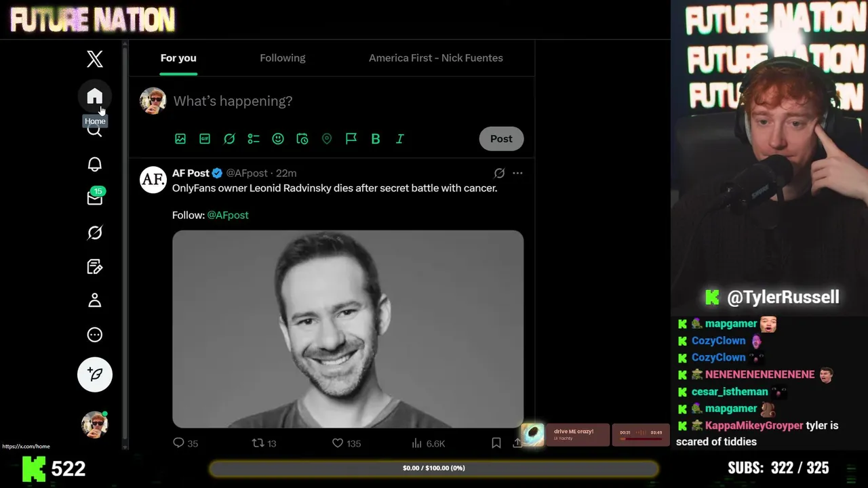Click the Post button
The height and width of the screenshot is (488, 868).
501,138
